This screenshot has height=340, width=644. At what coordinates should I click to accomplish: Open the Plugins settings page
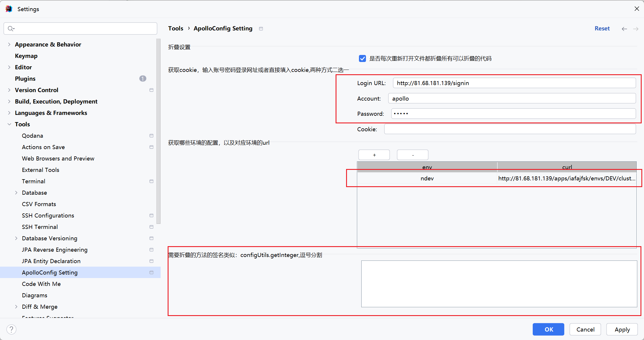tap(25, 79)
